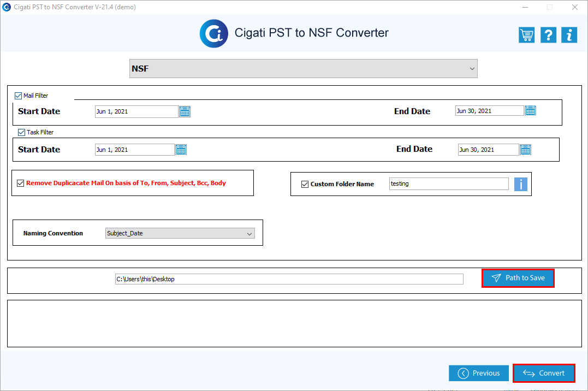Click the Path to Save button
The width and height of the screenshot is (588, 391).
coord(518,278)
